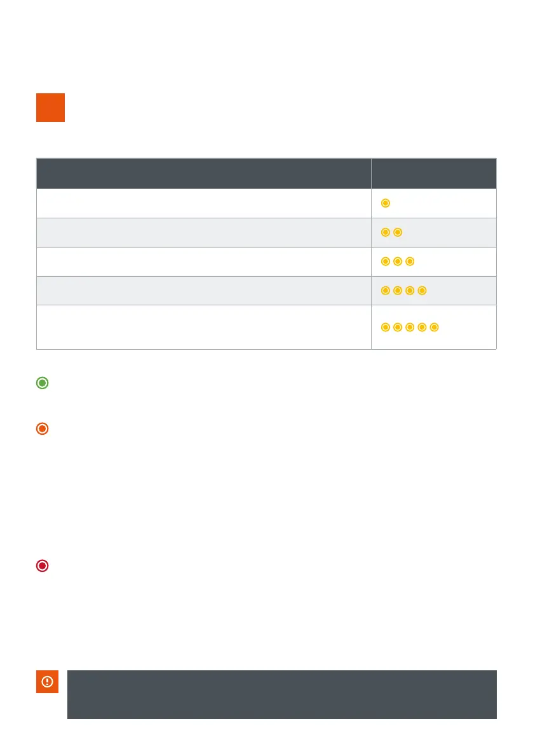Click the orange exclamation warning icon
Image resolution: width=533 pixels, height=756 pixels.
(48, 682)
